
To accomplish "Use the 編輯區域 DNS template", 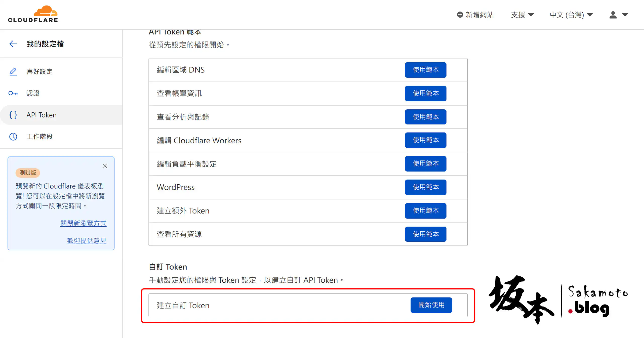I will (x=425, y=70).
